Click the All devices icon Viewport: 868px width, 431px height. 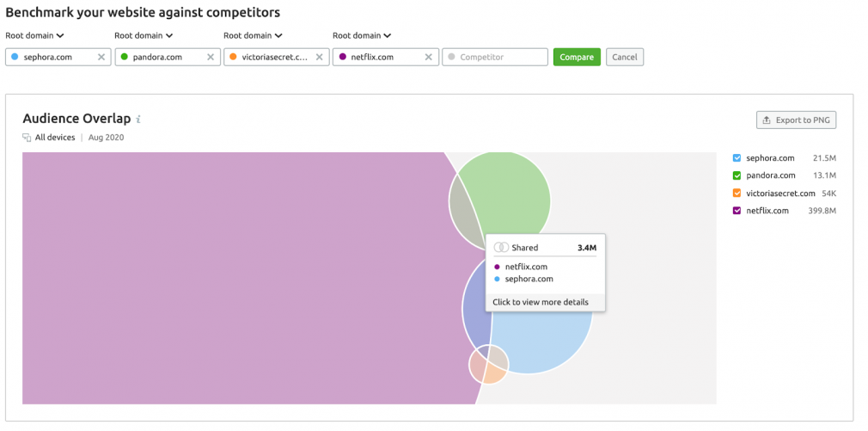27,138
